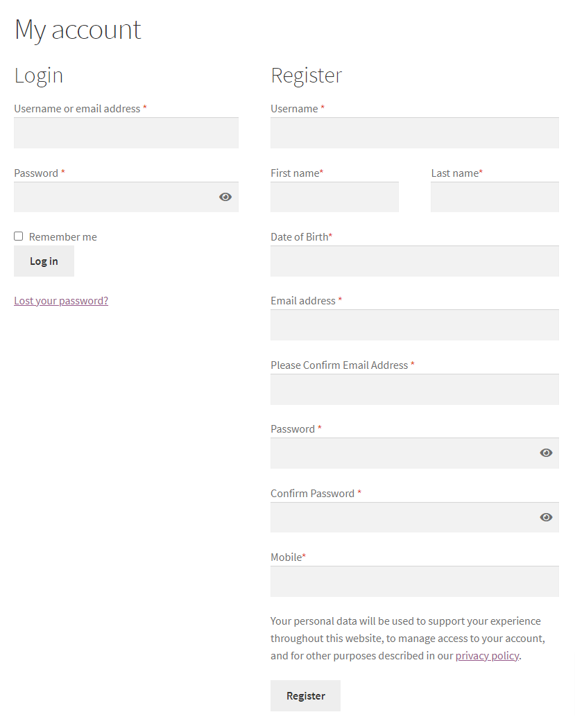Click the Register button

click(x=306, y=695)
